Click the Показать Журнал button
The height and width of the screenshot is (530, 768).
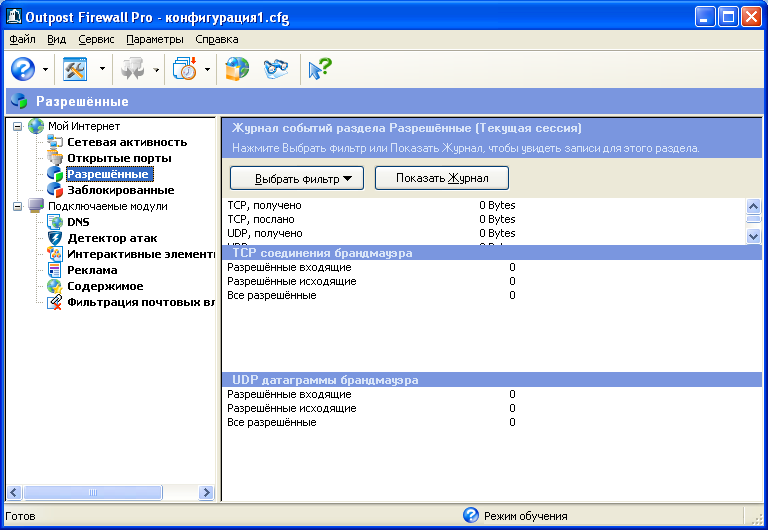tap(442, 178)
